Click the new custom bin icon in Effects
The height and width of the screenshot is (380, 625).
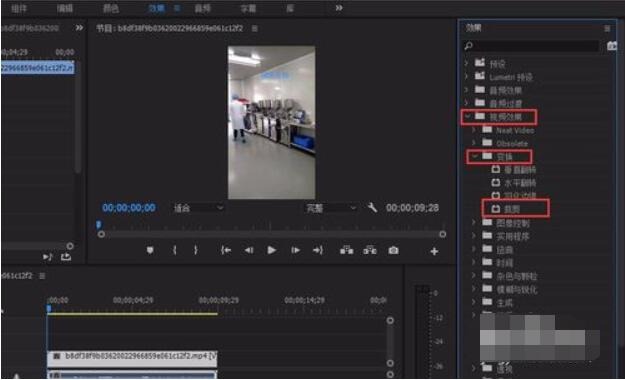(x=612, y=46)
